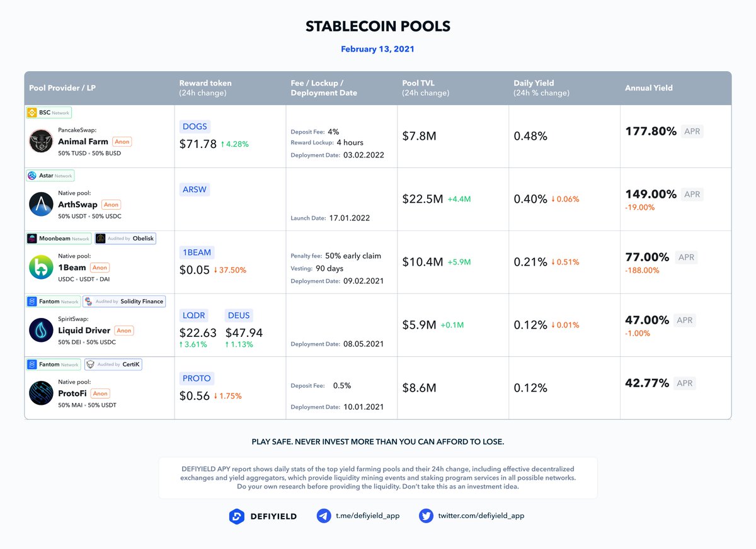
Task: Click the Audited by Solidity Finance badge
Action: (124, 302)
